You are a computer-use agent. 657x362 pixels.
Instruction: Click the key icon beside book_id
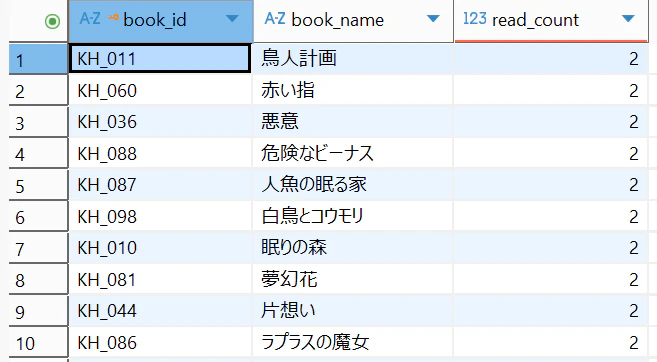(x=113, y=17)
